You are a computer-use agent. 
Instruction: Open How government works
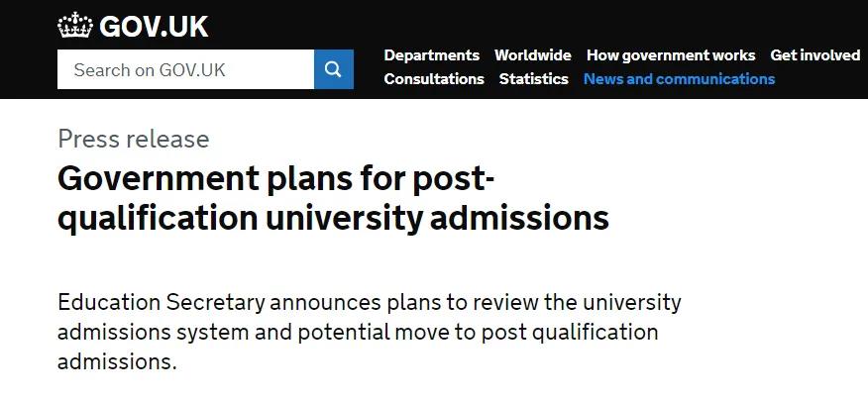670,55
